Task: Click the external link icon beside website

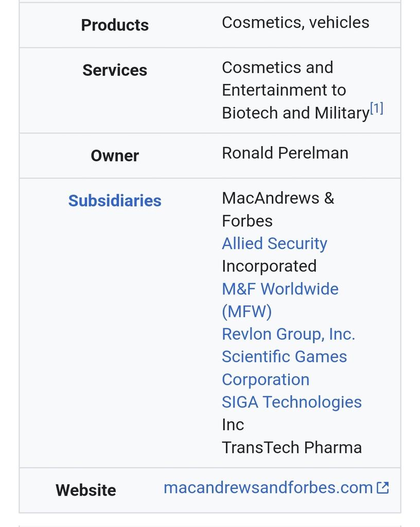Action: click(382, 487)
